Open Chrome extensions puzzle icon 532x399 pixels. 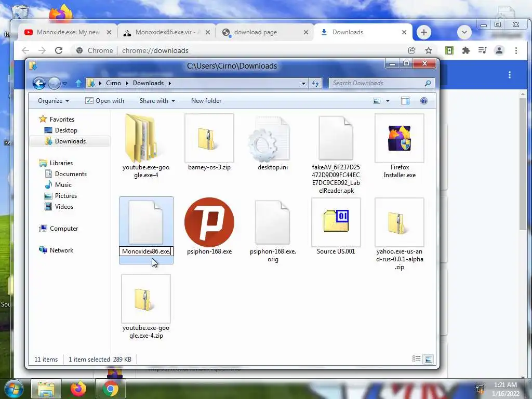[466, 50]
